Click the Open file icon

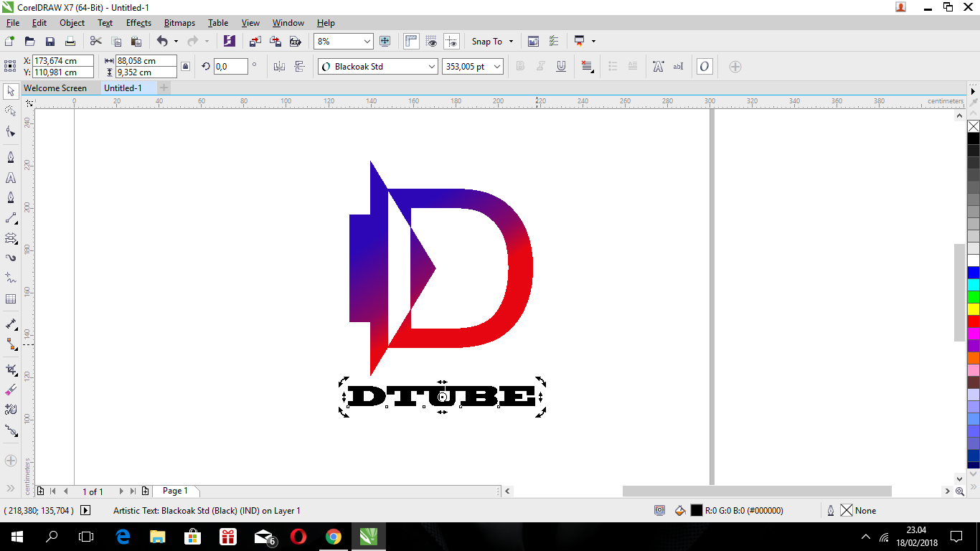tap(30, 42)
